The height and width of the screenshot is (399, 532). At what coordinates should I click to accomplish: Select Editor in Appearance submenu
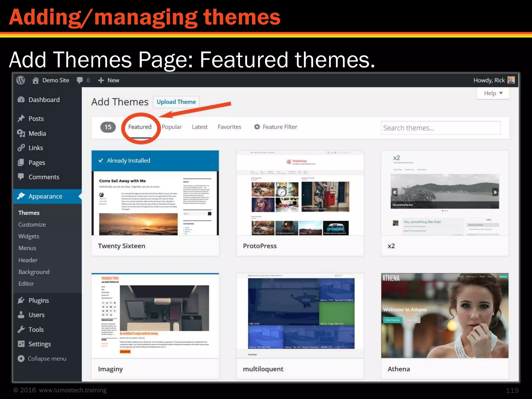(26, 284)
